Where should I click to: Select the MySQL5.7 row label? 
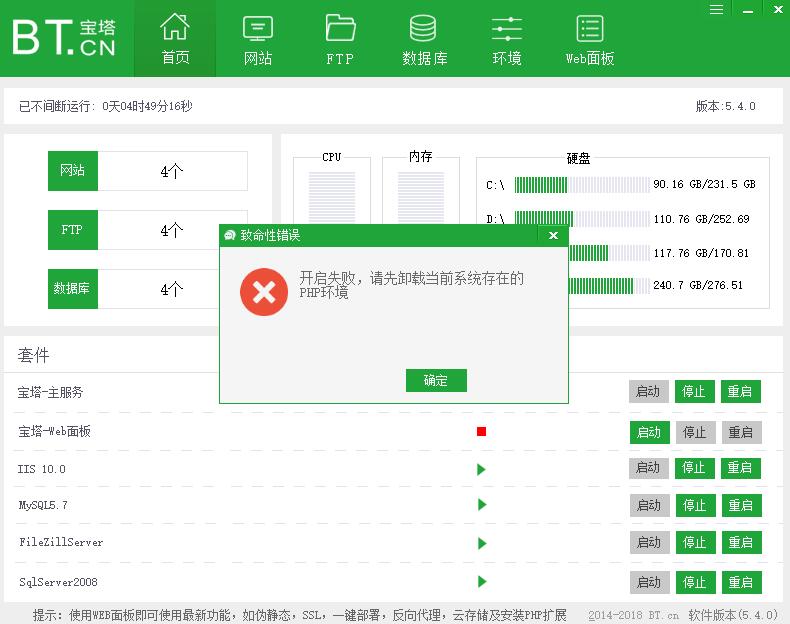point(43,505)
